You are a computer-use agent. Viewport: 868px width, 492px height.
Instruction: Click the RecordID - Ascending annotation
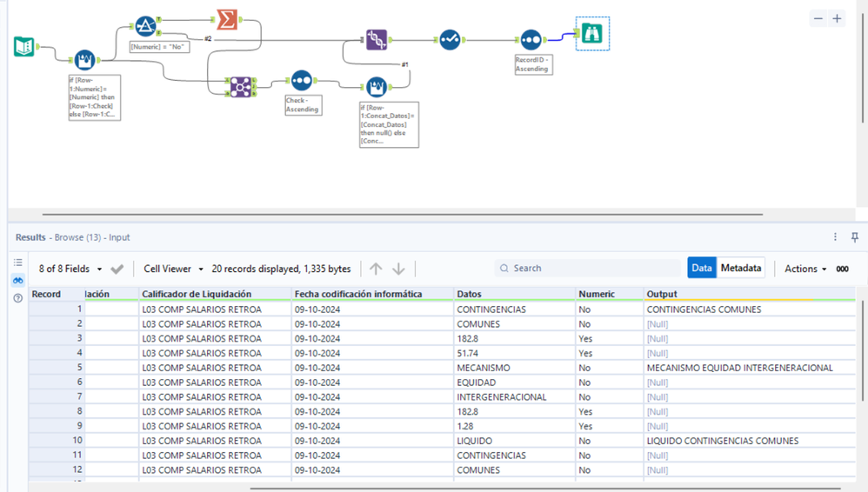(x=534, y=64)
